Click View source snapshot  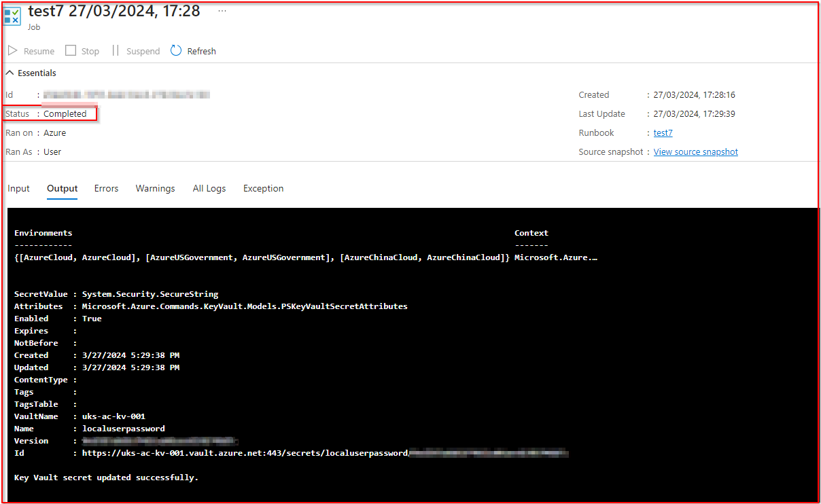695,151
